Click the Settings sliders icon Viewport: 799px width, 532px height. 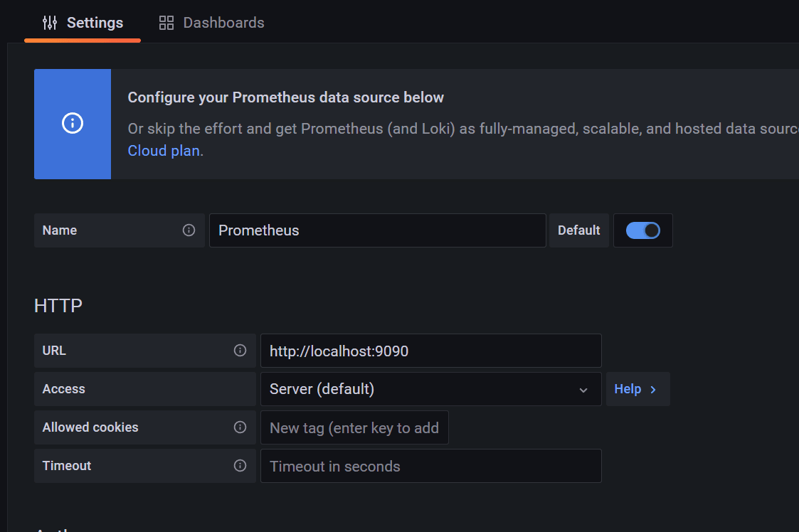pos(50,23)
